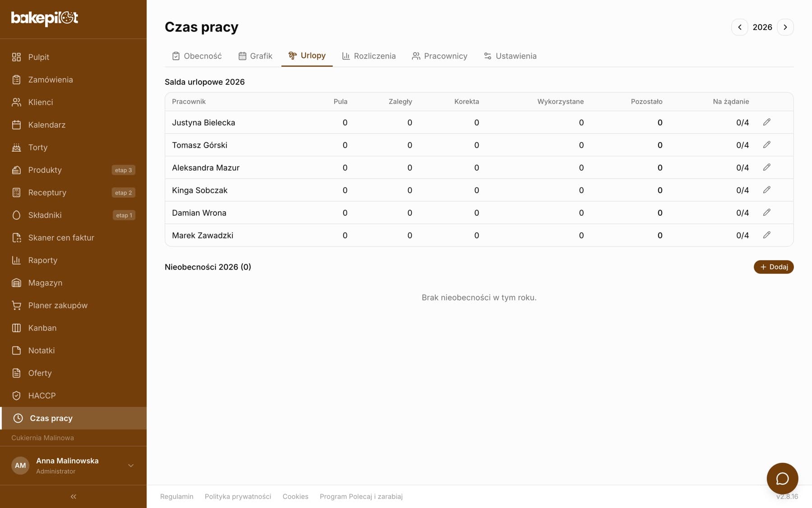The height and width of the screenshot is (508, 812).
Task: Click the bakepilot logo
Action: pyautogui.click(x=45, y=18)
